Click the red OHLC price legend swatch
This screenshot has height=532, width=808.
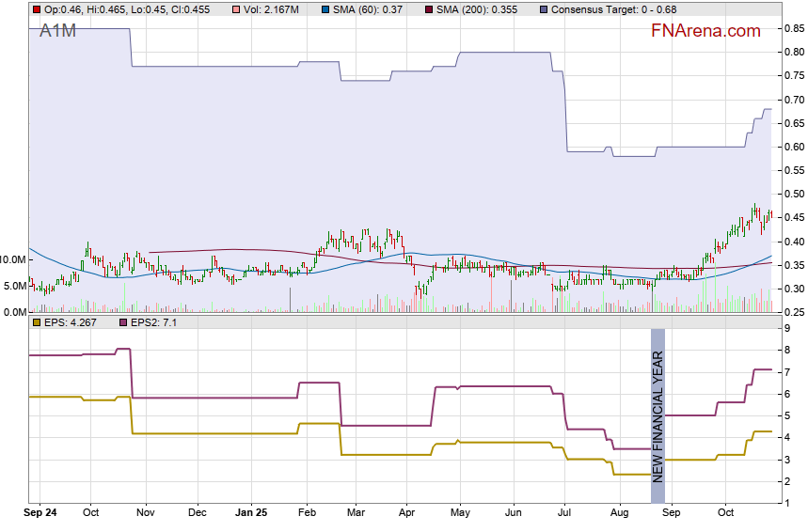tap(37, 9)
